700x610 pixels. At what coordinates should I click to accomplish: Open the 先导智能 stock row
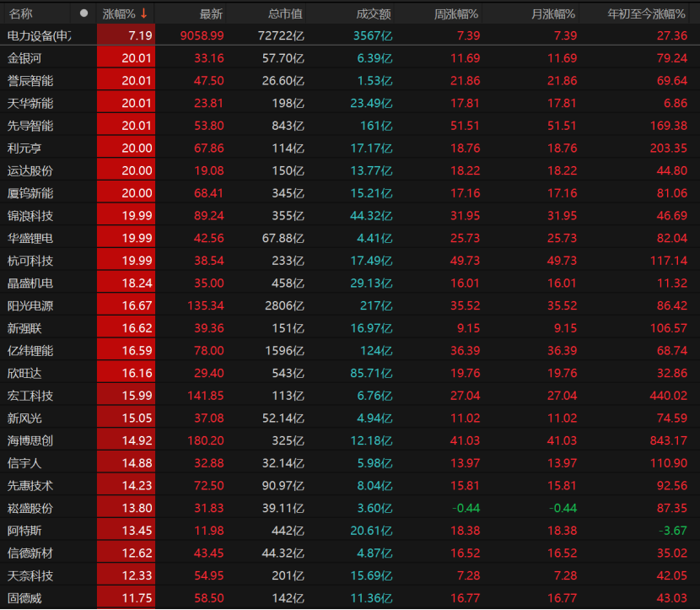click(30, 126)
